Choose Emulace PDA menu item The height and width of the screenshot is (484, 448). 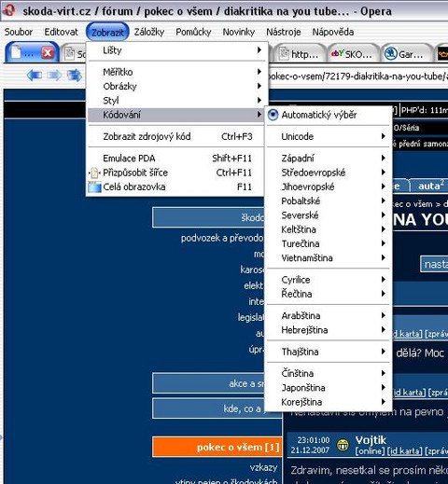[x=177, y=159]
